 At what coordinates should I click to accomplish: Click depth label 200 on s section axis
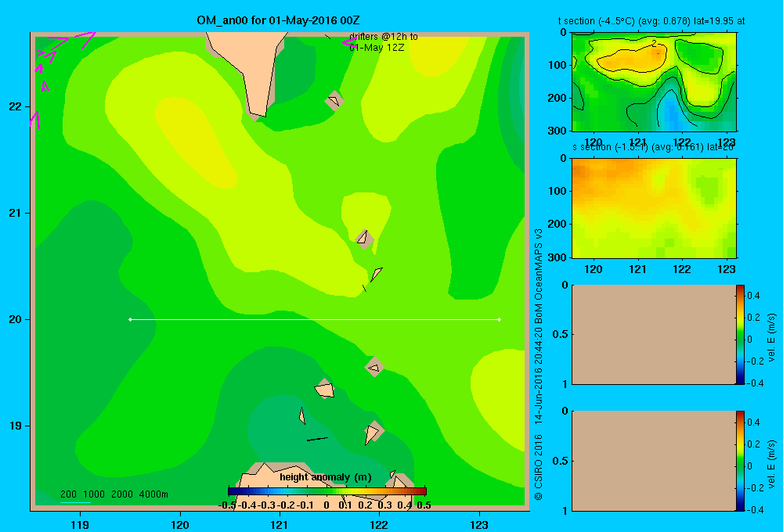pyautogui.click(x=557, y=224)
